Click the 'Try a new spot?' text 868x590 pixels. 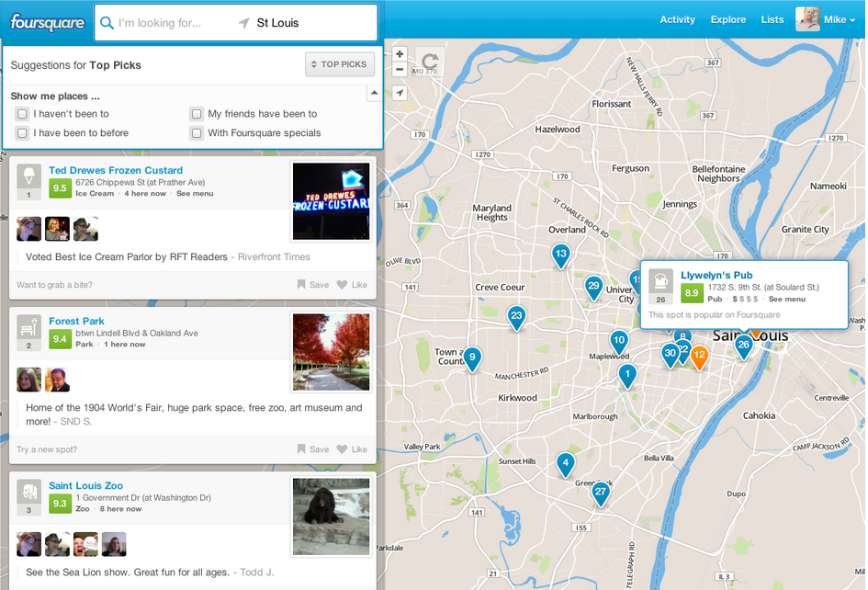pos(47,449)
